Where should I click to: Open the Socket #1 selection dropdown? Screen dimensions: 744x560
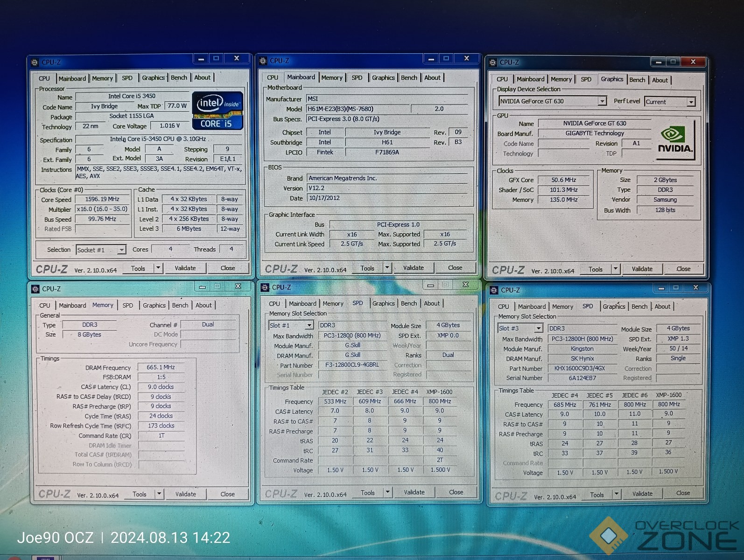tap(121, 250)
